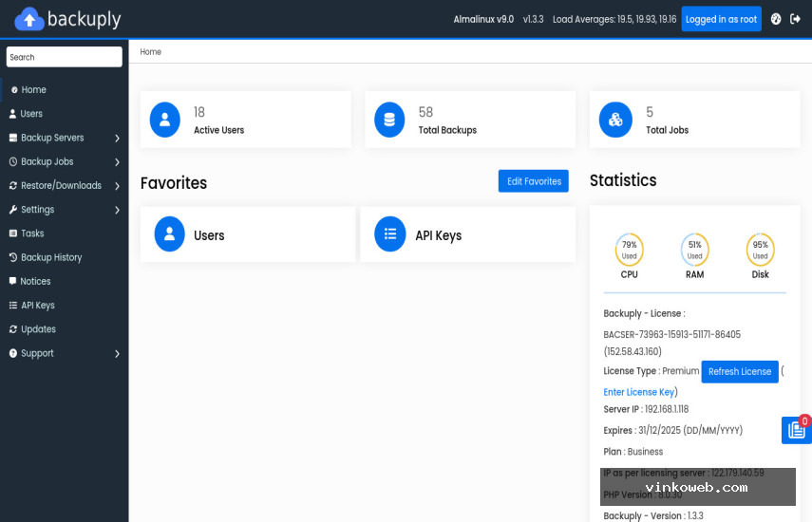812x522 pixels.
Task: Click the v1.3.3 version in header
Action: tap(533, 20)
